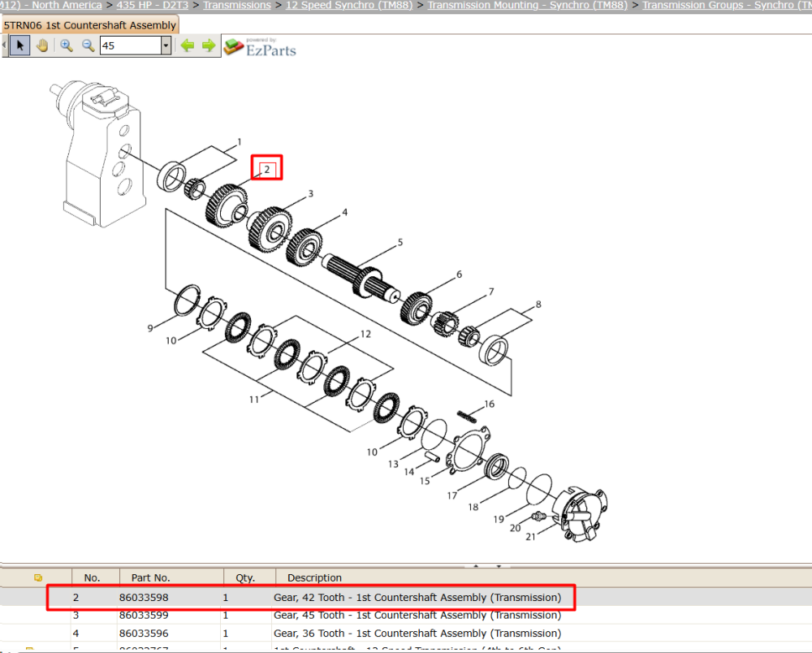812x653 pixels.
Task: Select the Gear, 45 Tooth description row
Action: [x=417, y=615]
